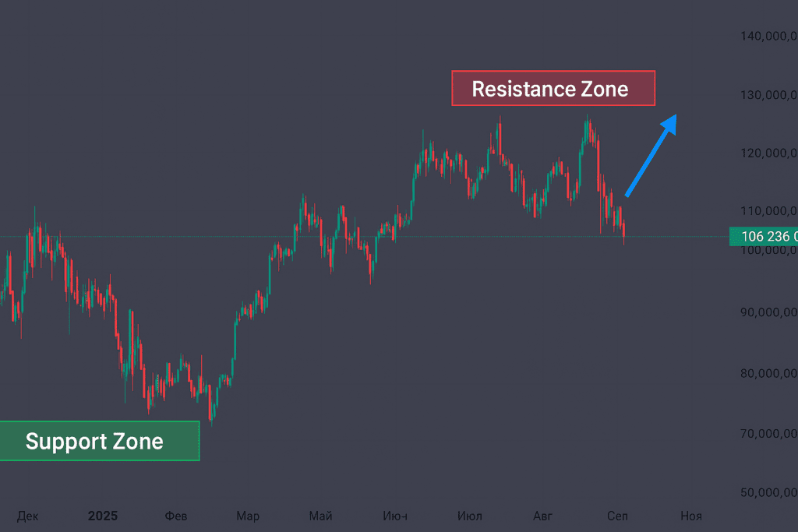This screenshot has width=798, height=532.
Task: Select the red Resistance Zone label
Action: (x=553, y=88)
